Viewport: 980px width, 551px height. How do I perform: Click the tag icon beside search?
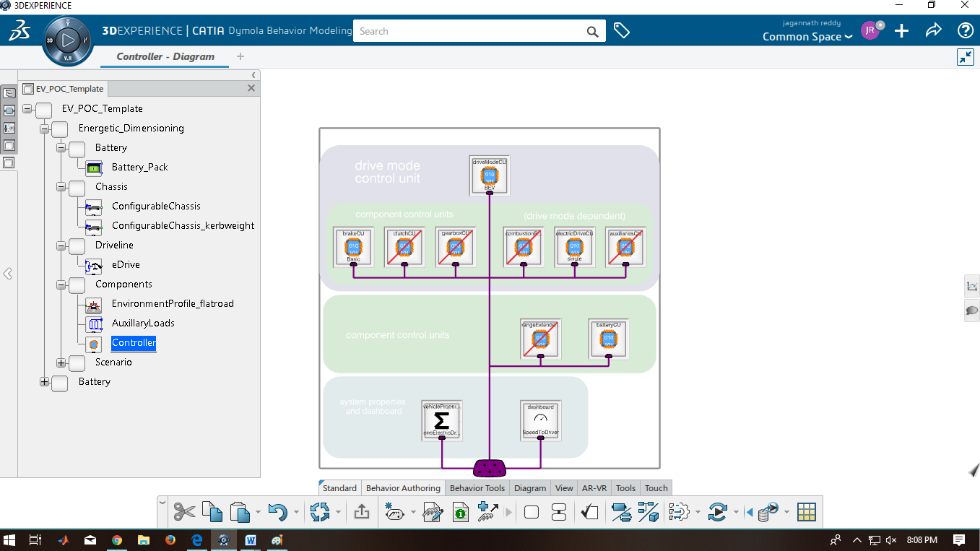tap(621, 30)
